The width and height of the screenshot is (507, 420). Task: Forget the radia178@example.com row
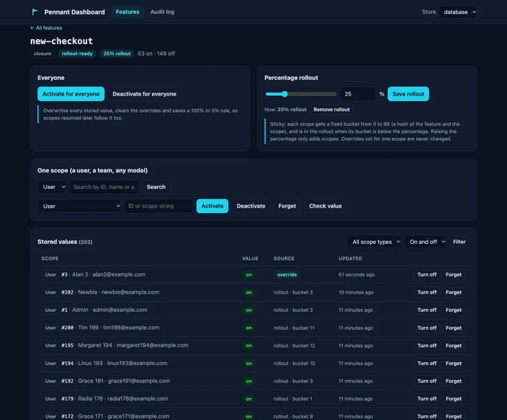pos(453,399)
